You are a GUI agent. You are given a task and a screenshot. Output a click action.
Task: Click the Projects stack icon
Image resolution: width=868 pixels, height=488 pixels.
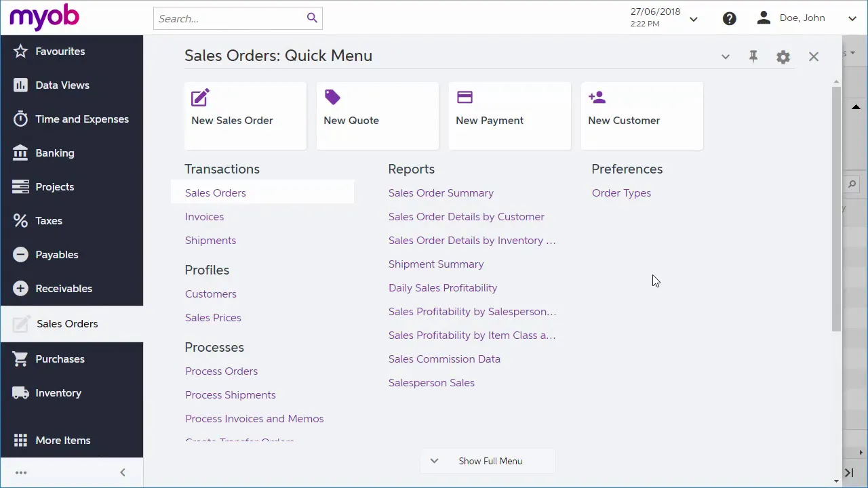(20, 187)
